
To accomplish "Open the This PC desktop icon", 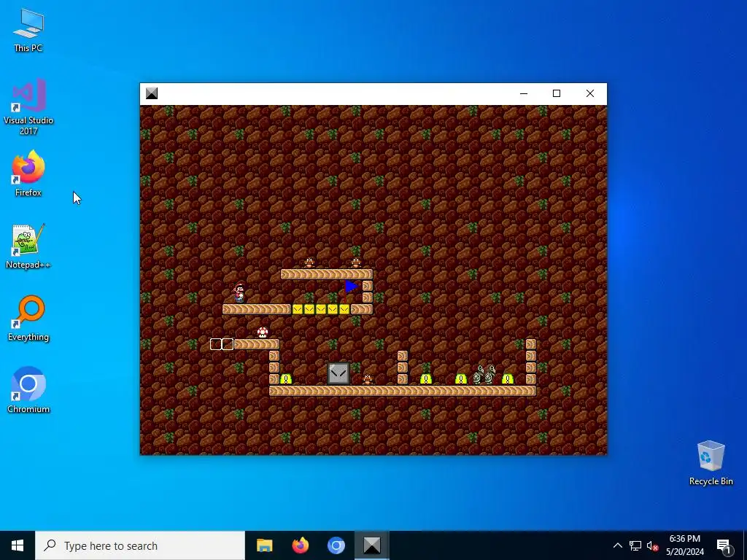I will coord(28,29).
